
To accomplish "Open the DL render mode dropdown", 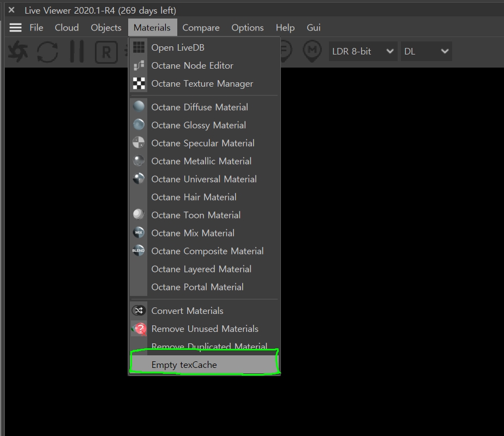I will [426, 51].
